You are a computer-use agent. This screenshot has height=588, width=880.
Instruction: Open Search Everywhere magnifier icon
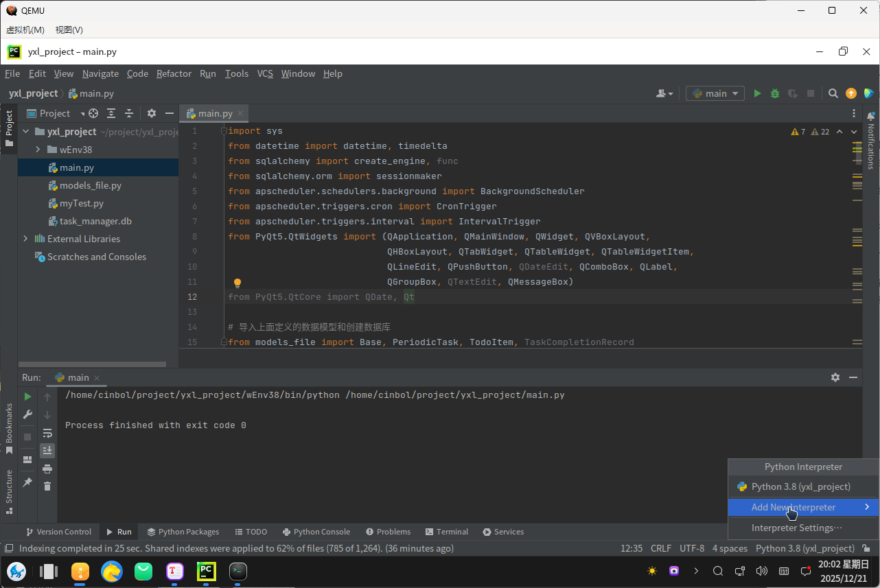click(x=833, y=93)
